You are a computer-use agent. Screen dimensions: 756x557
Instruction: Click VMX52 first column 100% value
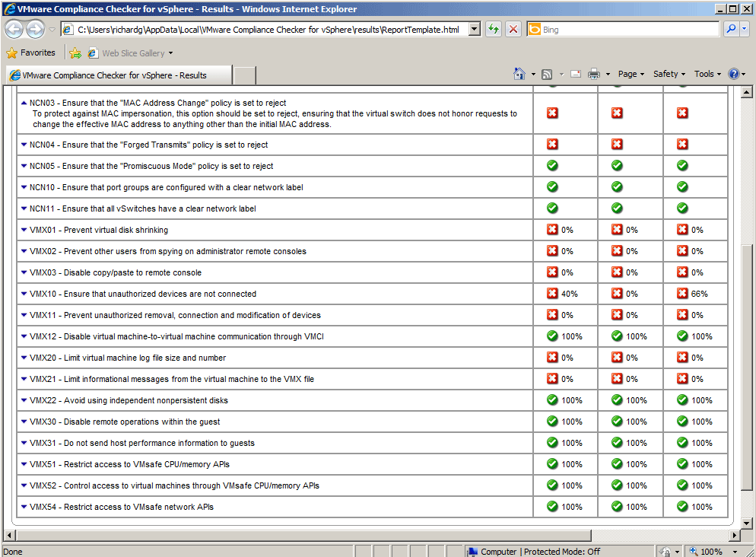pyautogui.click(x=572, y=485)
